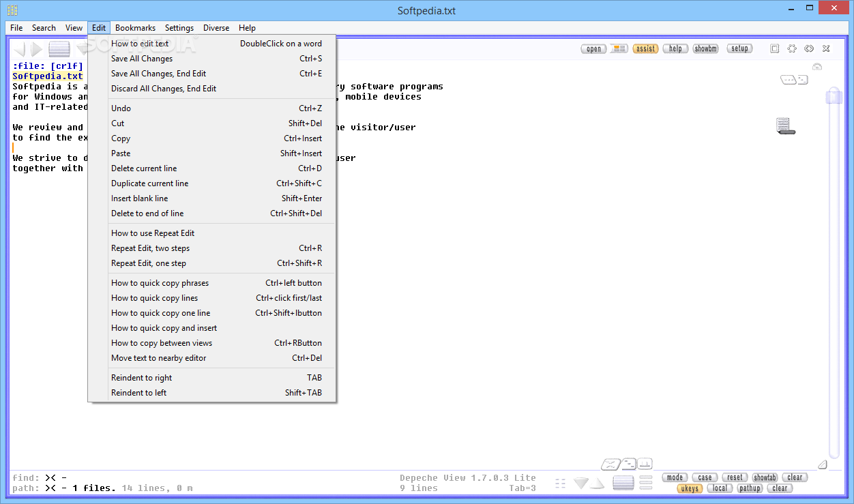Select Undo in the Edit menu
The height and width of the screenshot is (504, 854).
click(x=212, y=108)
